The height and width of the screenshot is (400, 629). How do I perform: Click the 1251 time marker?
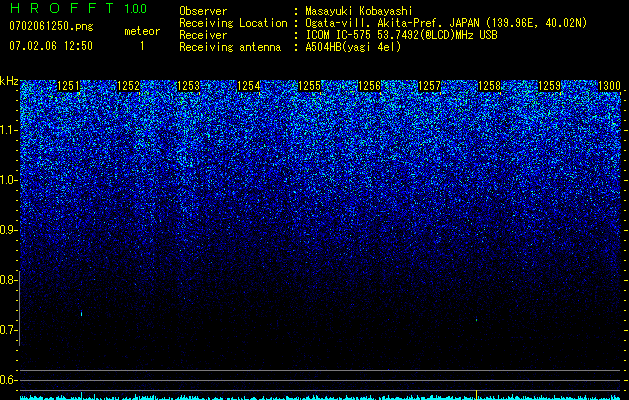(69, 86)
